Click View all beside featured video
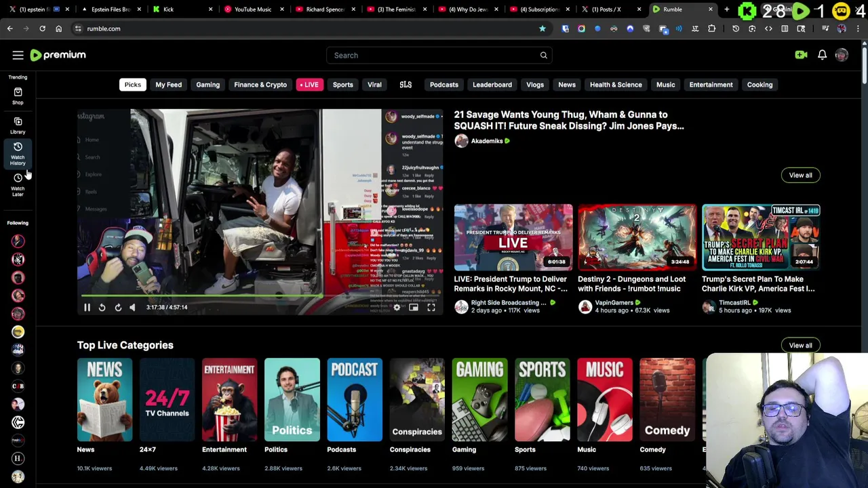 coord(800,175)
